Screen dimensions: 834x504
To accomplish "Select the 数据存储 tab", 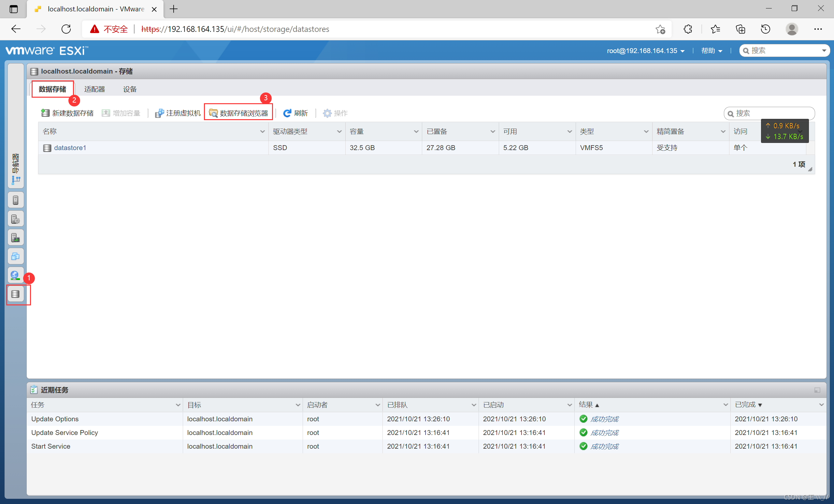I will (x=52, y=89).
